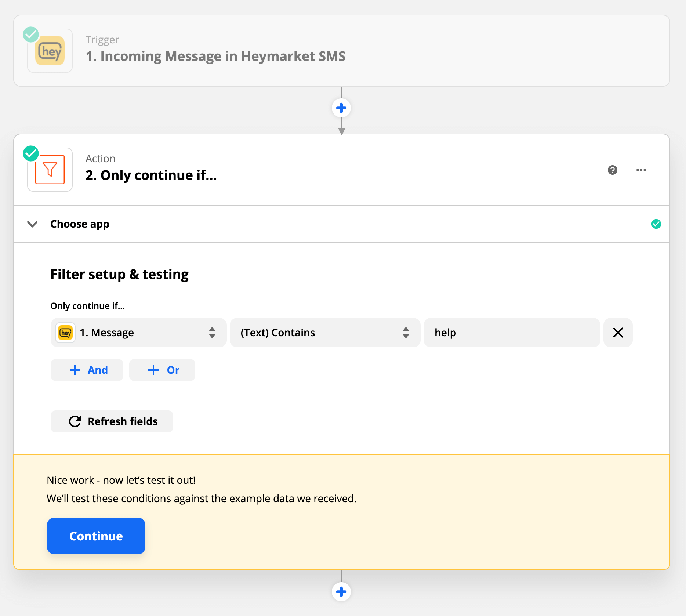Add an And condition

tap(87, 370)
